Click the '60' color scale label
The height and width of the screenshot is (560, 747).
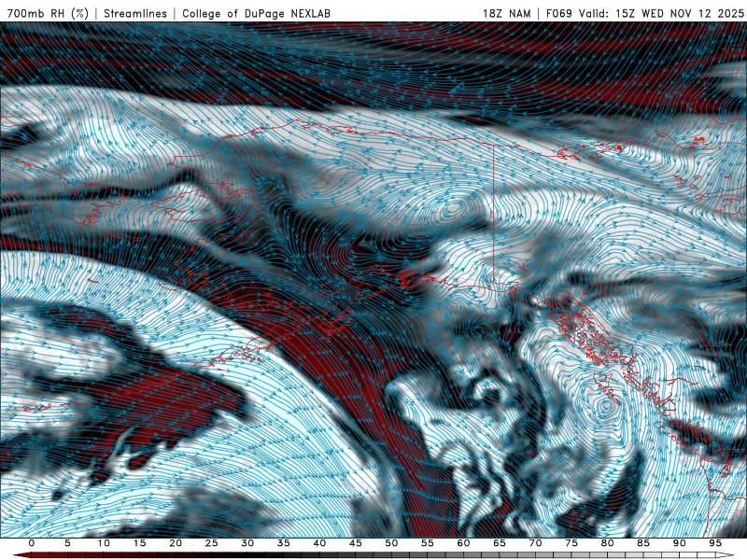[x=463, y=543]
